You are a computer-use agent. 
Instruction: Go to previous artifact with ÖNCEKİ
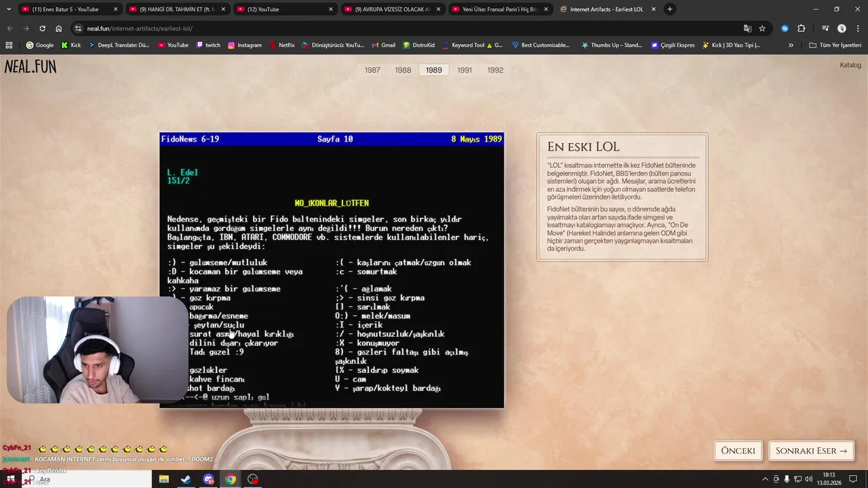(x=738, y=451)
